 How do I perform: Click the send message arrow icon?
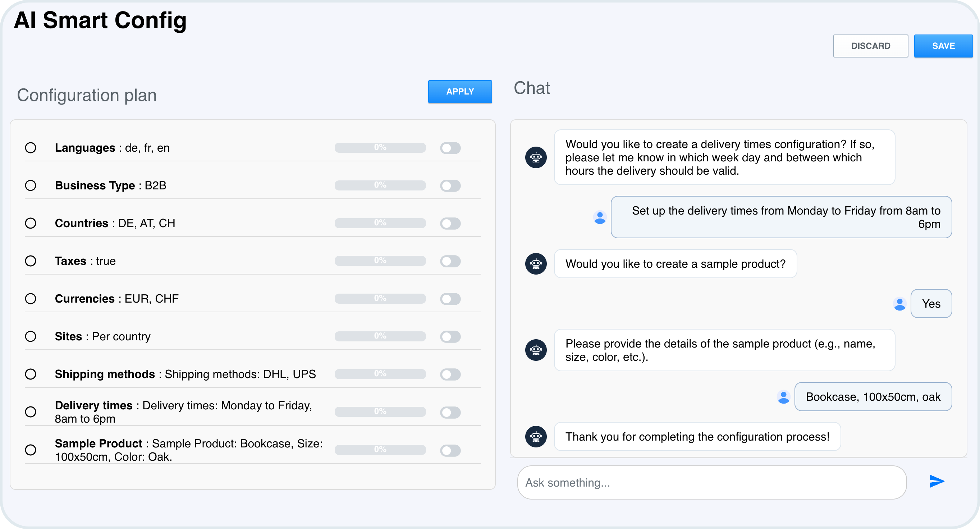(937, 482)
